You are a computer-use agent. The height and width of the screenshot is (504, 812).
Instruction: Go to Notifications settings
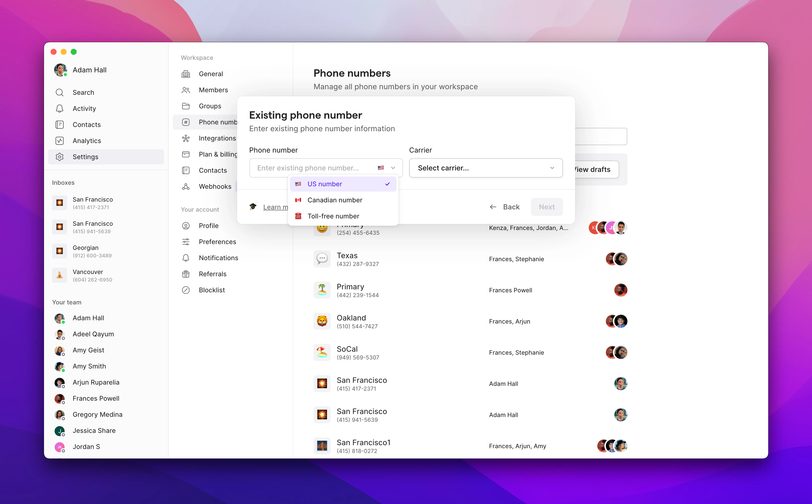218,258
